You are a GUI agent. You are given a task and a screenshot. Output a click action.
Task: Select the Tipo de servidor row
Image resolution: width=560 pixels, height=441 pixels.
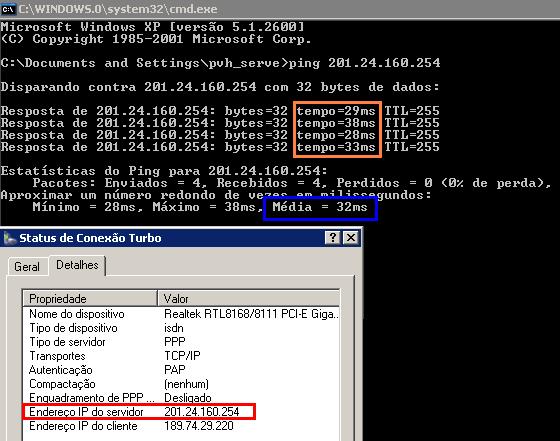[181, 342]
